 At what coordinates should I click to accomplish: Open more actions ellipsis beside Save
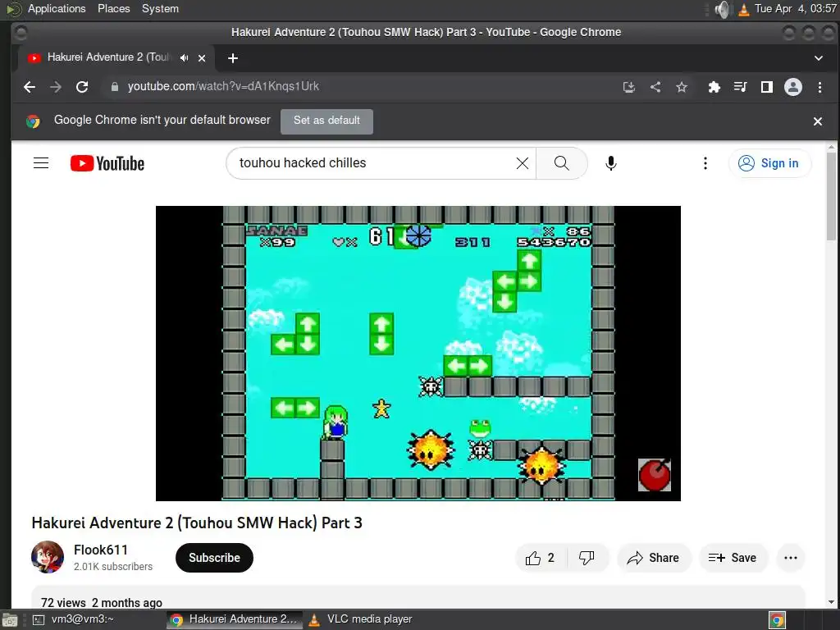click(x=791, y=558)
